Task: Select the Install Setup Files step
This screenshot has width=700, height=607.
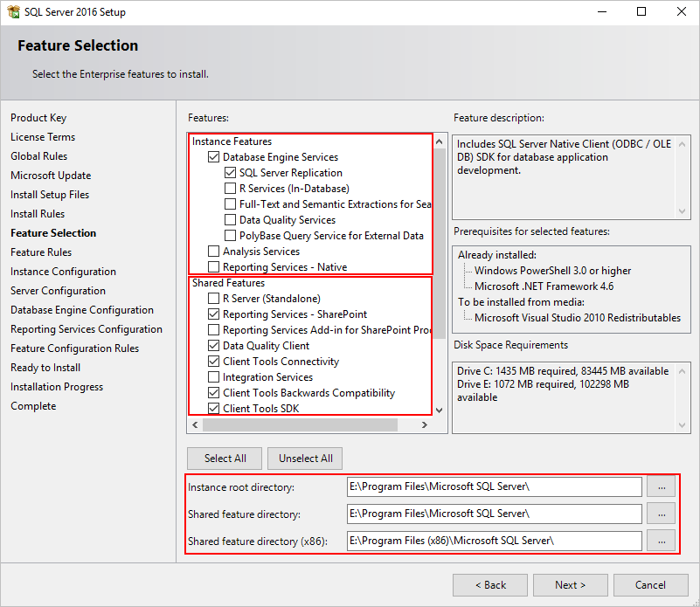Action: (50, 195)
